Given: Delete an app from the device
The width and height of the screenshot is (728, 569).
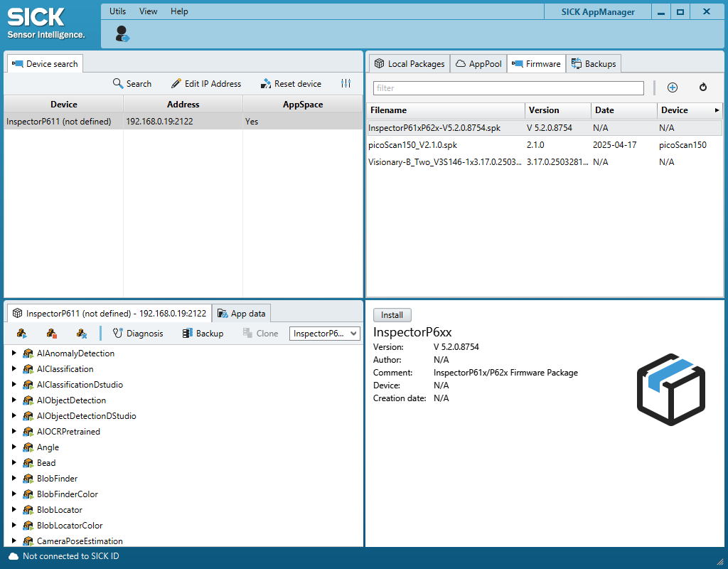Looking at the screenshot, I should [x=80, y=333].
